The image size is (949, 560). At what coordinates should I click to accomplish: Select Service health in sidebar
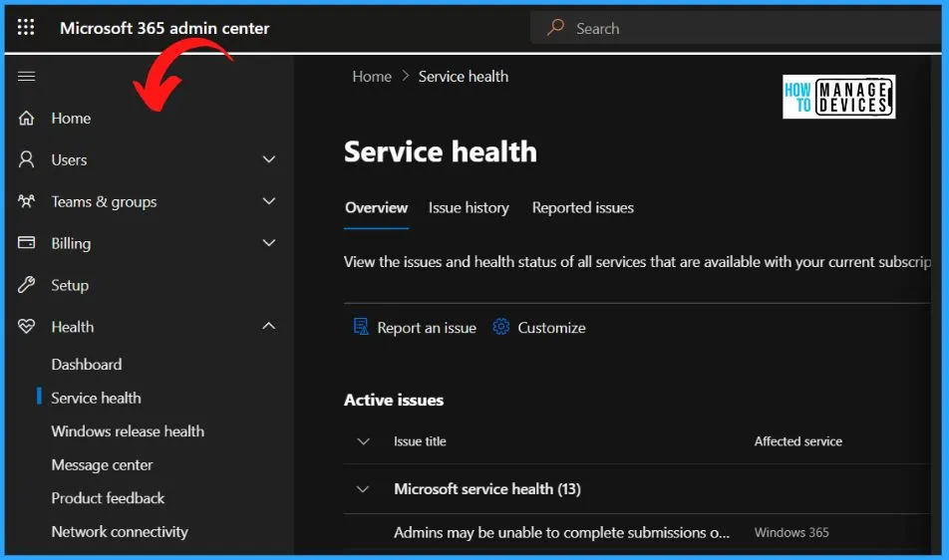[x=97, y=398]
